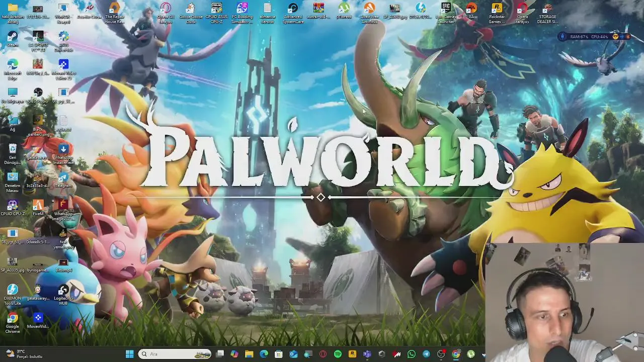Open Black panter0.png image file

[x=38, y=126]
